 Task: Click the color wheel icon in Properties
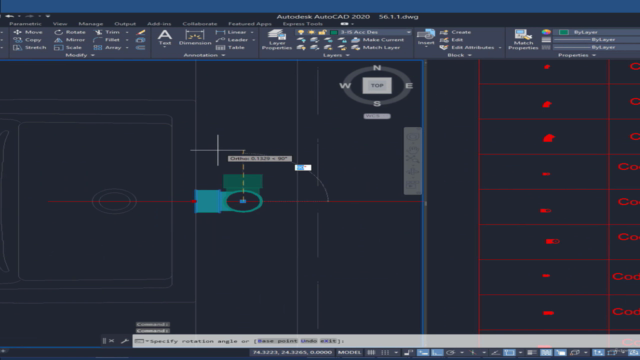point(546,32)
